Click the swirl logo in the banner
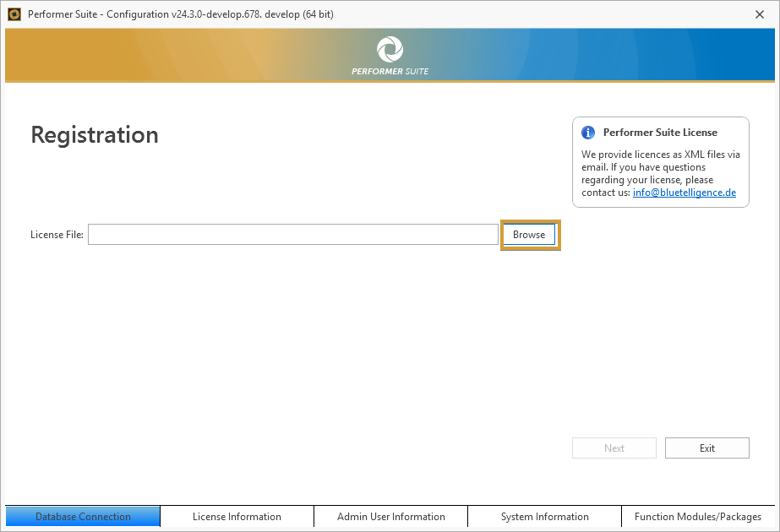This screenshot has width=780, height=532. (390, 49)
